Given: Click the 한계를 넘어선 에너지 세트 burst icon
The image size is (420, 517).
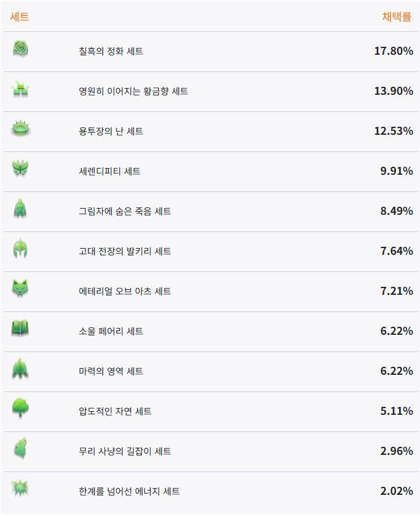Looking at the screenshot, I should [x=20, y=489].
